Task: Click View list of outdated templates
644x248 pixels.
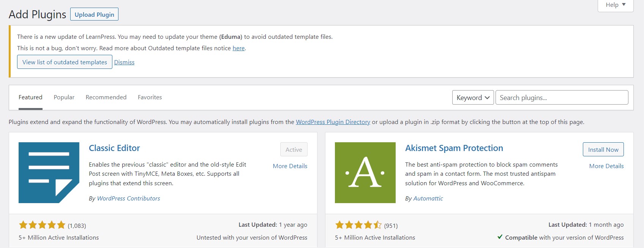Action: pos(65,62)
